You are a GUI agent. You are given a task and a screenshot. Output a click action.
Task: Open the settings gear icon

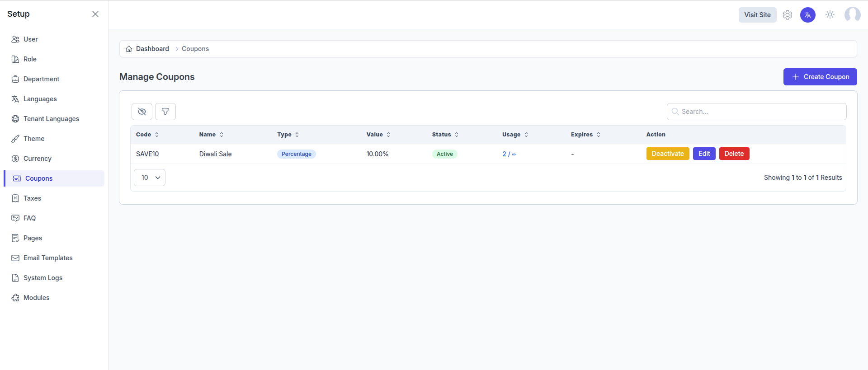[x=788, y=15]
